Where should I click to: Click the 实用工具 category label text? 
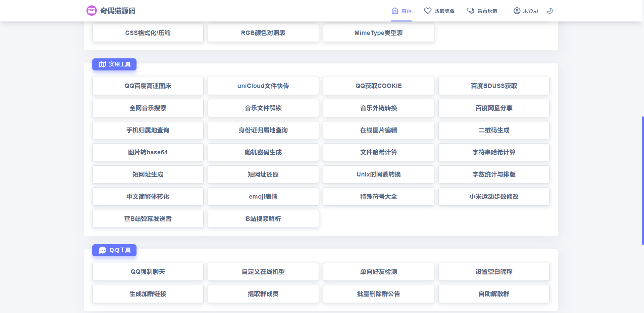point(120,64)
